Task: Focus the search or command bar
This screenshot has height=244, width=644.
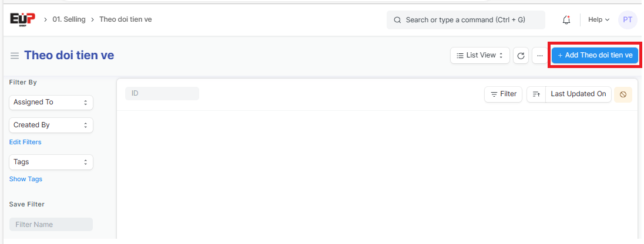Action: pos(465,20)
